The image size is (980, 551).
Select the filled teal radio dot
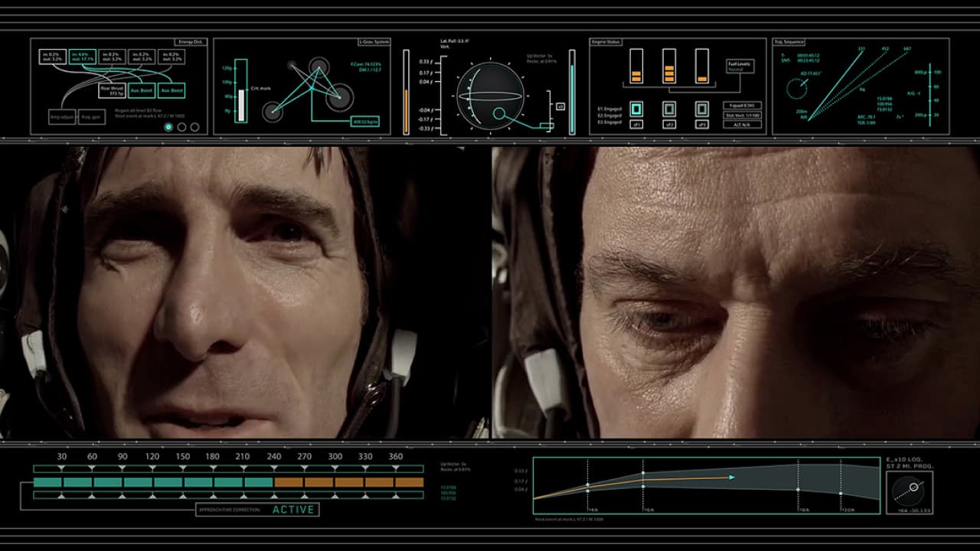(x=168, y=127)
